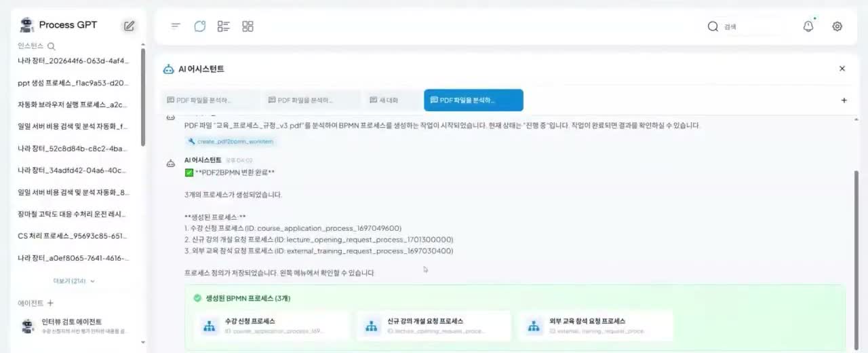Open notifications bell
The height and width of the screenshot is (353, 868).
pyautogui.click(x=808, y=26)
